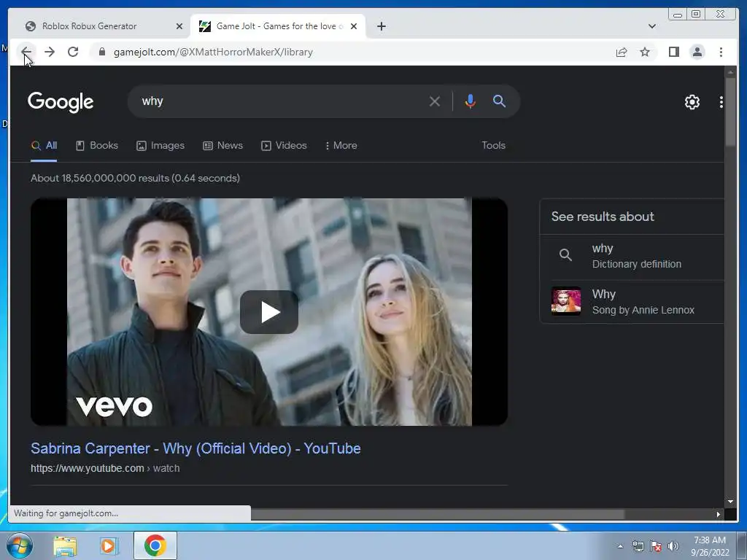Open the Windows Start menu
The height and width of the screenshot is (560, 747).
20,545
